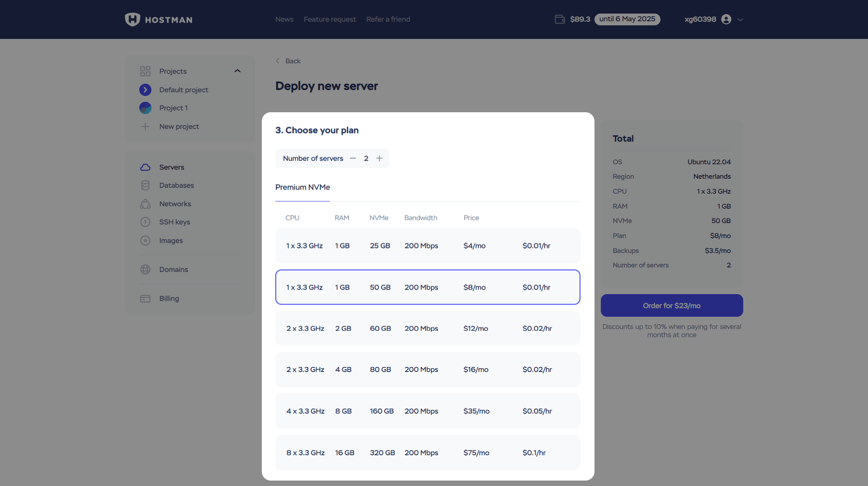Image resolution: width=868 pixels, height=486 pixels.
Task: Open Images disc icon in sidebar
Action: pos(145,240)
